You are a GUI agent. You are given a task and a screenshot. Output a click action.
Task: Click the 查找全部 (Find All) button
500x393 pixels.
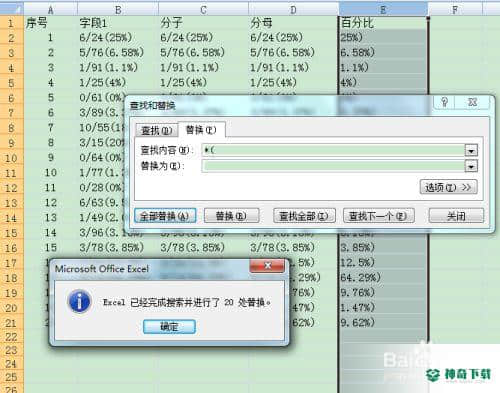tap(304, 216)
